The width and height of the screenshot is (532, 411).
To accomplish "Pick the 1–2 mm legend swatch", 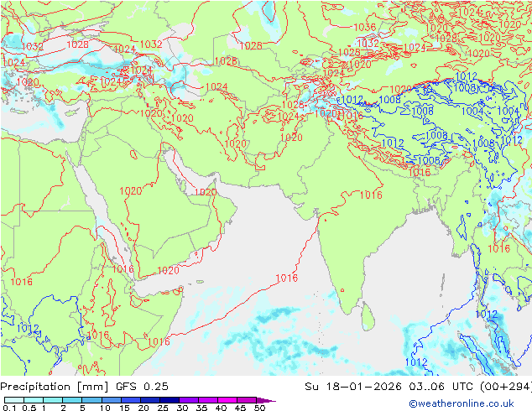I will (53, 400).
